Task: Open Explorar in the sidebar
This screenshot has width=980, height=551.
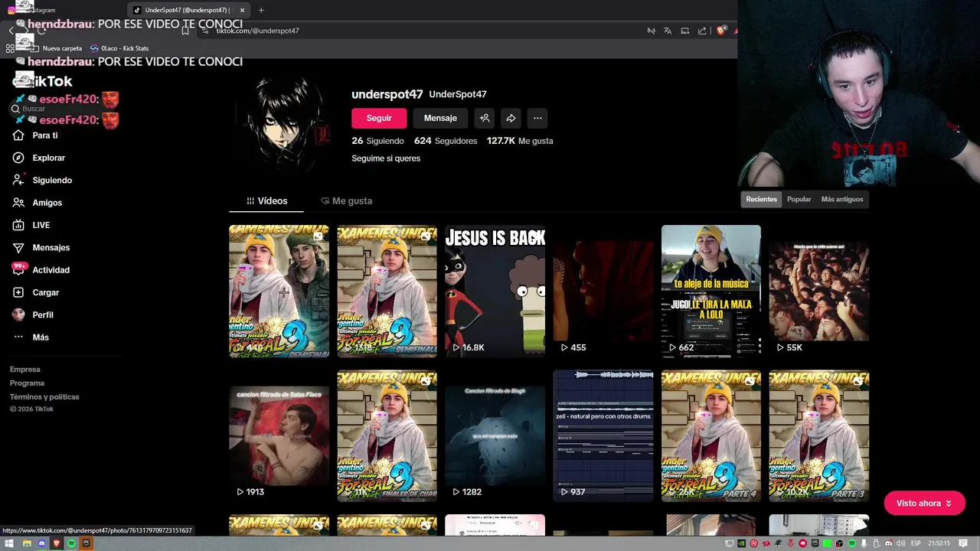Action: point(38,158)
